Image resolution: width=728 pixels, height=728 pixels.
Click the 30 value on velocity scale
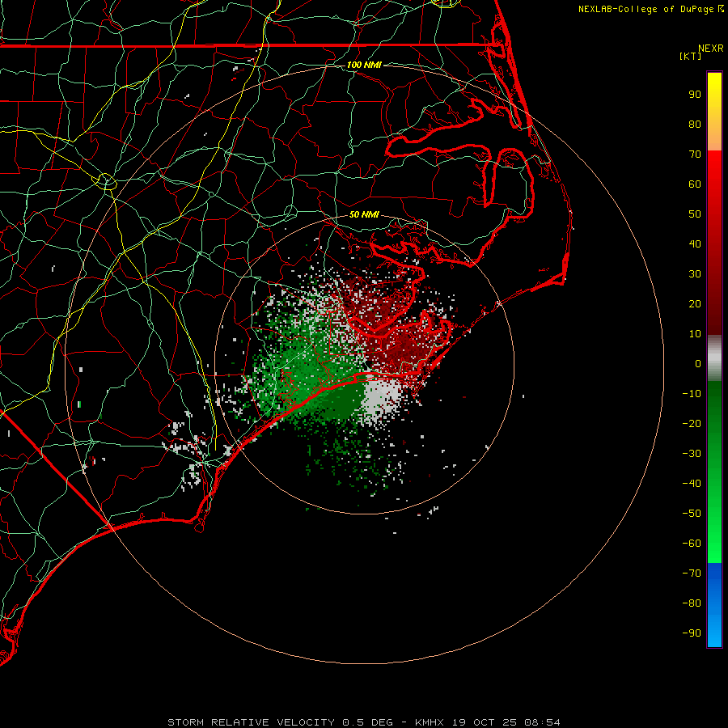(x=695, y=274)
